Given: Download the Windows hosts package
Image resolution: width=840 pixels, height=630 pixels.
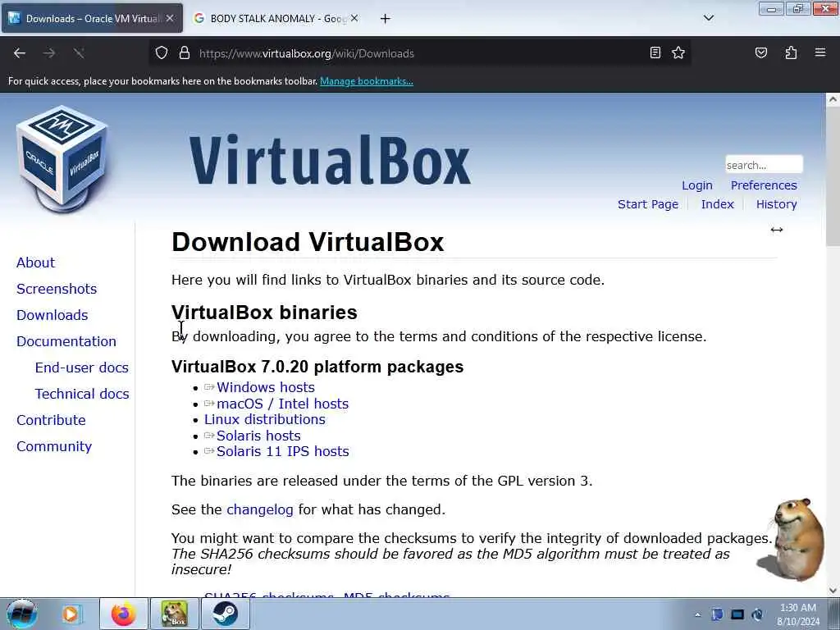Looking at the screenshot, I should coord(265,387).
